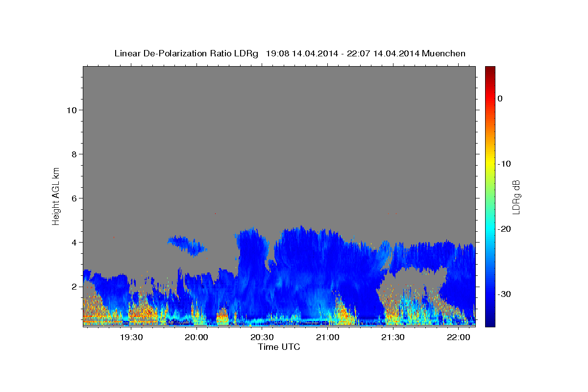
Task: Click the height tick label 8
Action: pos(74,154)
